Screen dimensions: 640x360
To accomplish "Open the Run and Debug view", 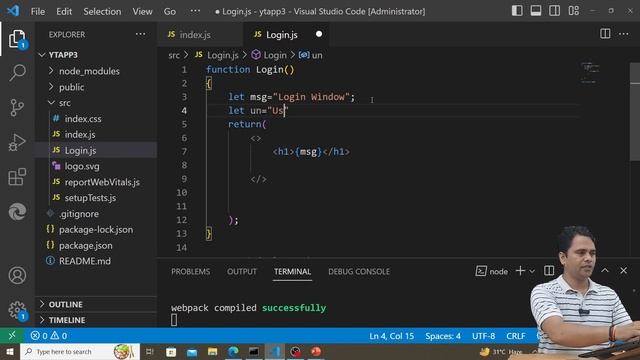I will click(17, 142).
